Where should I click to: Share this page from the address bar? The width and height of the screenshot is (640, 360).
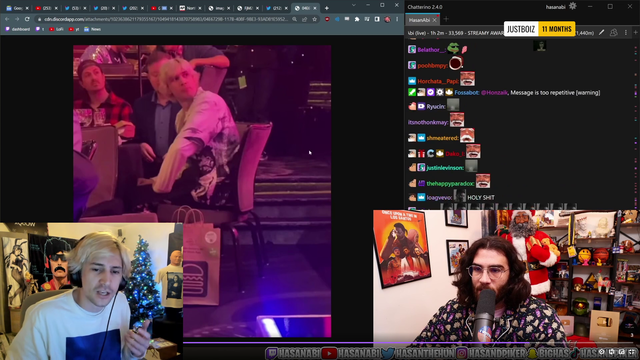(x=304, y=19)
